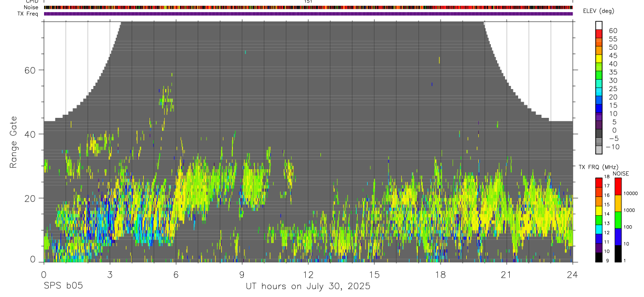Click '35' in the ELEV legend

point(613,72)
